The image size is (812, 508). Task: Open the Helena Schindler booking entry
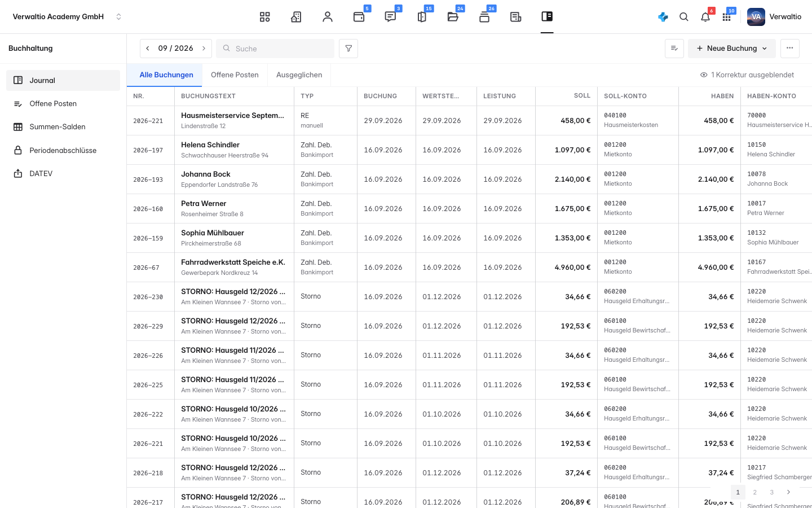pyautogui.click(x=469, y=150)
